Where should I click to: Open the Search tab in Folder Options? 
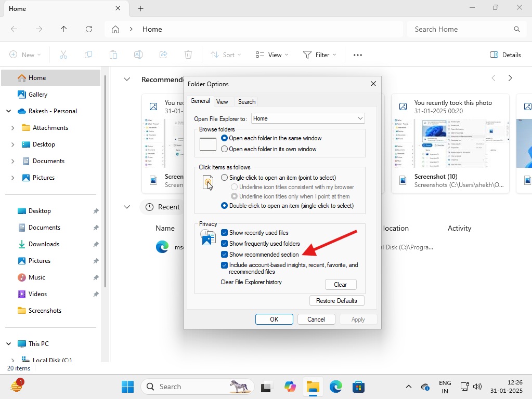[x=246, y=101]
